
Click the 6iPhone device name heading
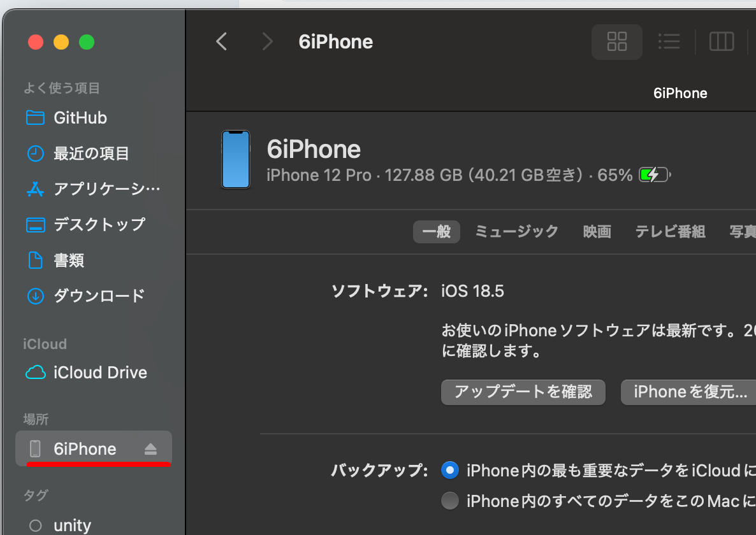[x=314, y=149]
